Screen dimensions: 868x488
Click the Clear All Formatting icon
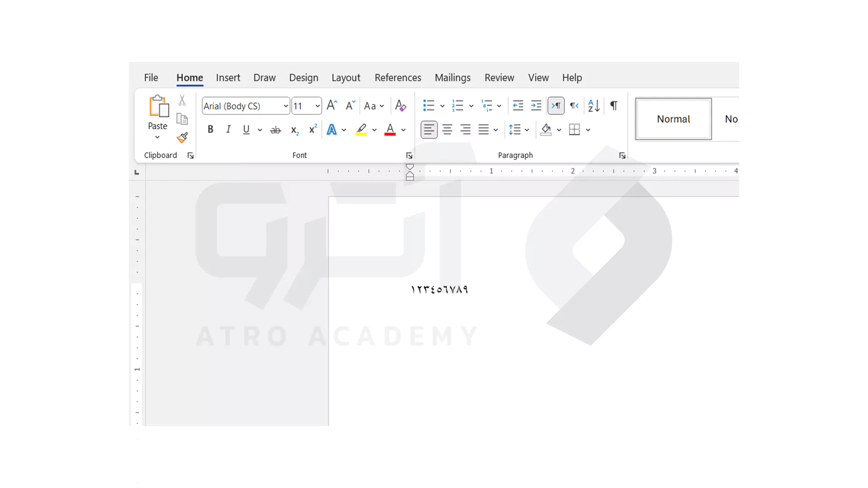pos(400,106)
